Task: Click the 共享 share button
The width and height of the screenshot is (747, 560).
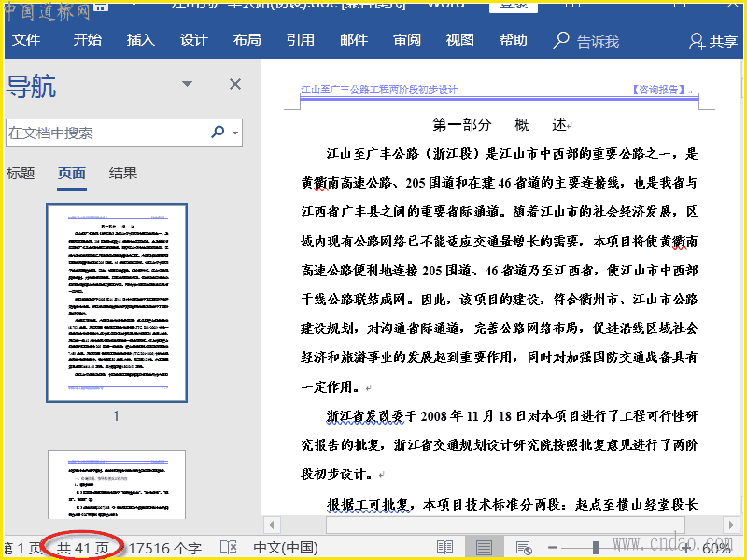Action: 713,41
